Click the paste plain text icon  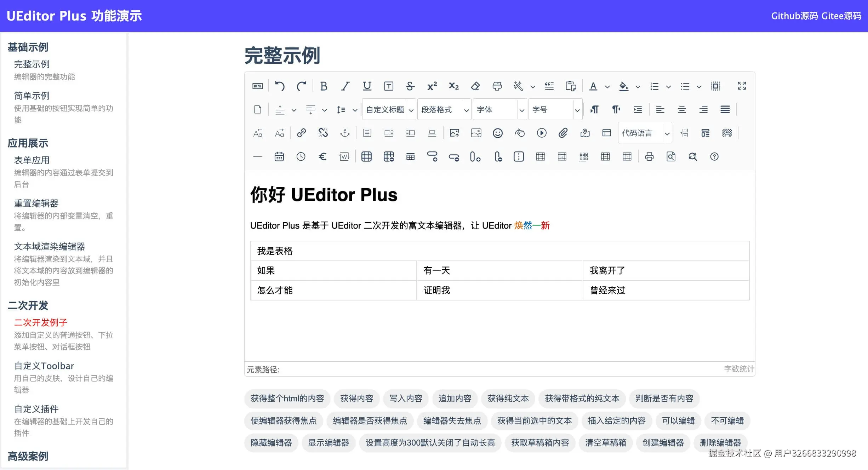571,86
